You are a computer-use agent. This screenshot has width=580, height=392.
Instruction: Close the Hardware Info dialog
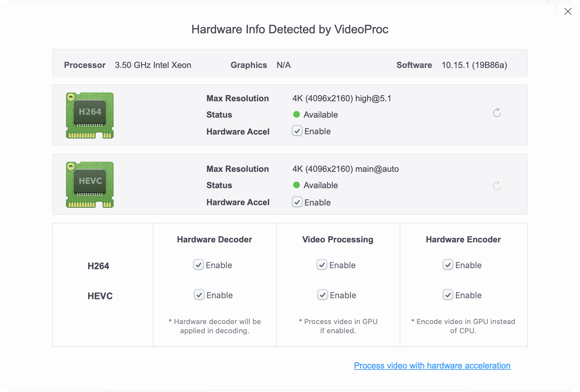click(568, 12)
